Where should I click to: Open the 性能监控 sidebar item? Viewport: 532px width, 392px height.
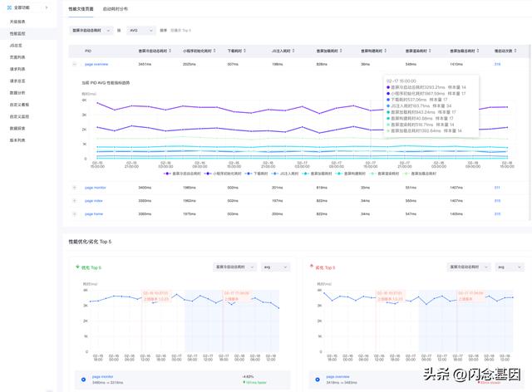(17, 33)
